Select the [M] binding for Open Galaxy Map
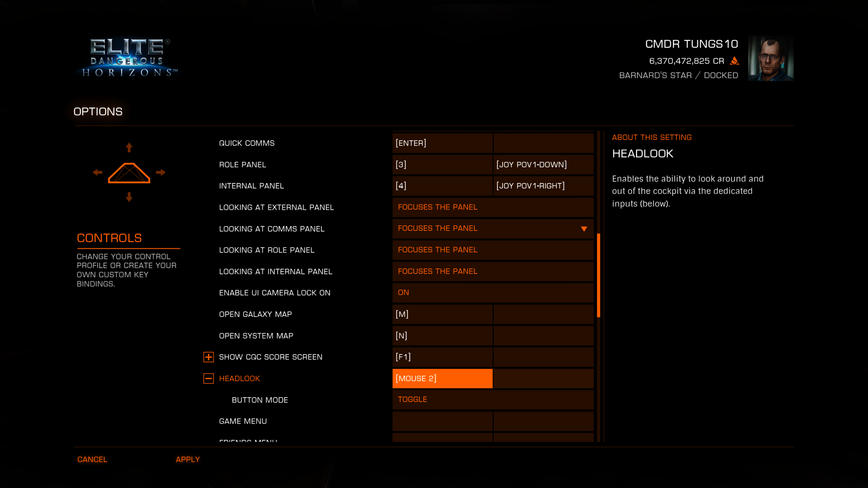This screenshot has height=488, width=868. (442, 314)
